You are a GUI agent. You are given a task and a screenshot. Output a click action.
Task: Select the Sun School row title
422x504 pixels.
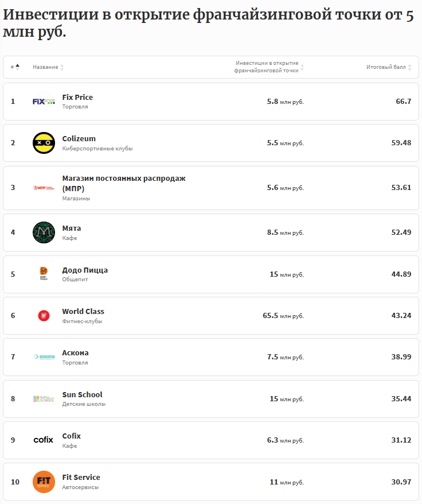[82, 394]
